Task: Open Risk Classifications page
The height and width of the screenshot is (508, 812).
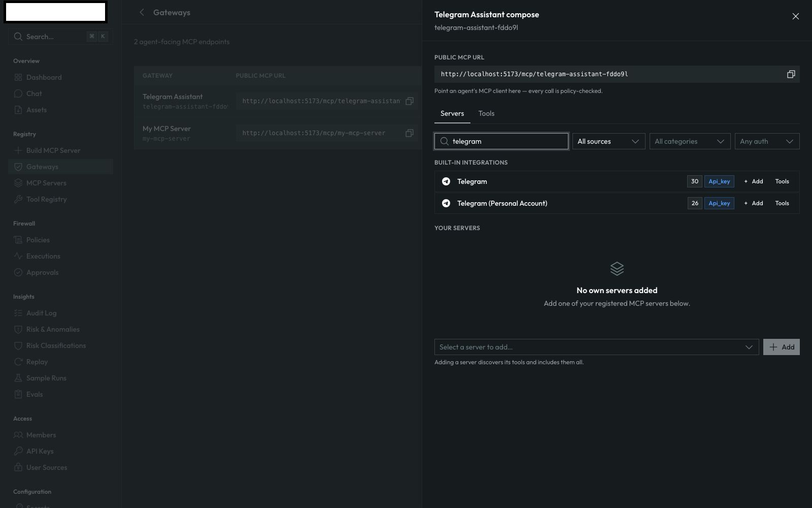Action: point(60,345)
